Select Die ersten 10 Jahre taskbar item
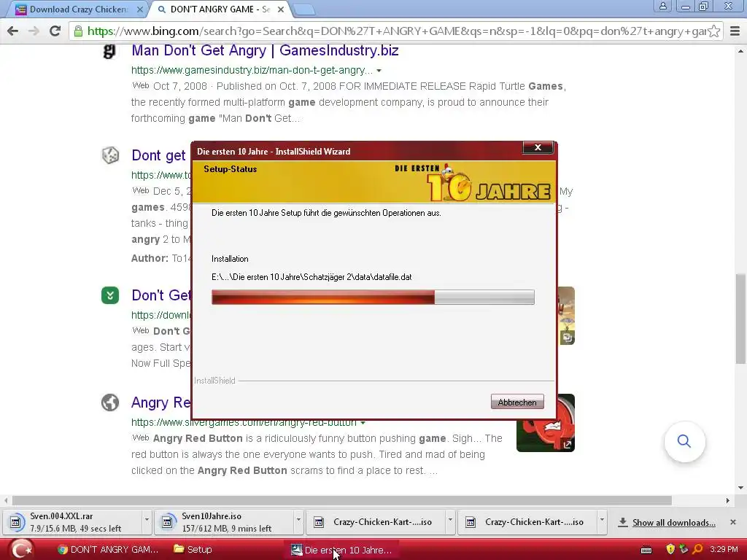Screen dimensions: 747x560 click(x=342, y=550)
